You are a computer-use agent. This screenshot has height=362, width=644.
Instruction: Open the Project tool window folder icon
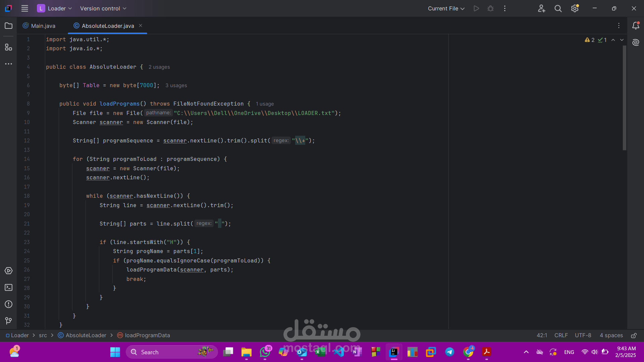8,26
